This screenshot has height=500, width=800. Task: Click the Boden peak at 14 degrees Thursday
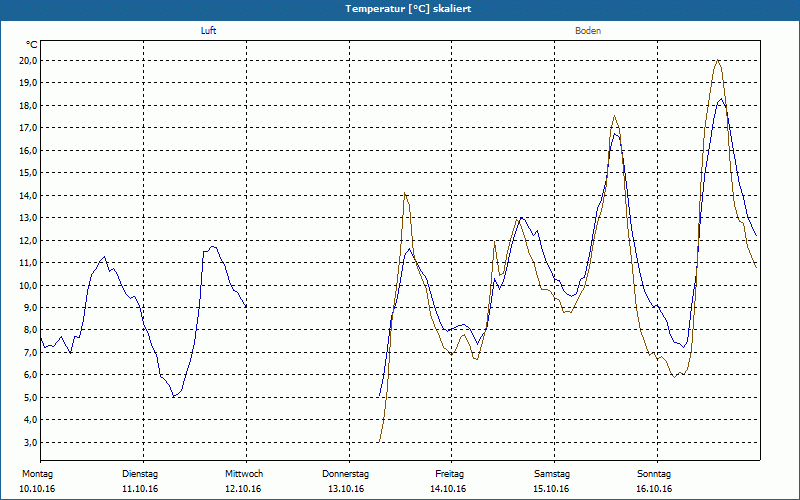405,193
